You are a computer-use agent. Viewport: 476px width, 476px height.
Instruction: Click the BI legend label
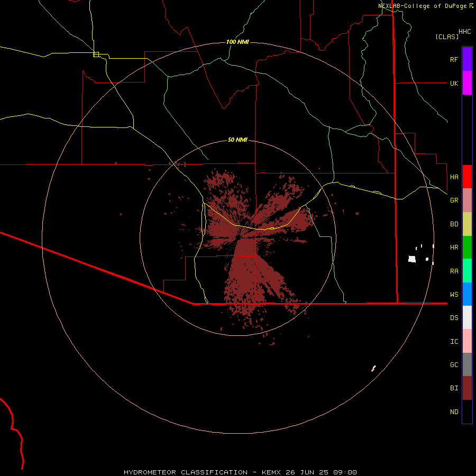point(454,388)
